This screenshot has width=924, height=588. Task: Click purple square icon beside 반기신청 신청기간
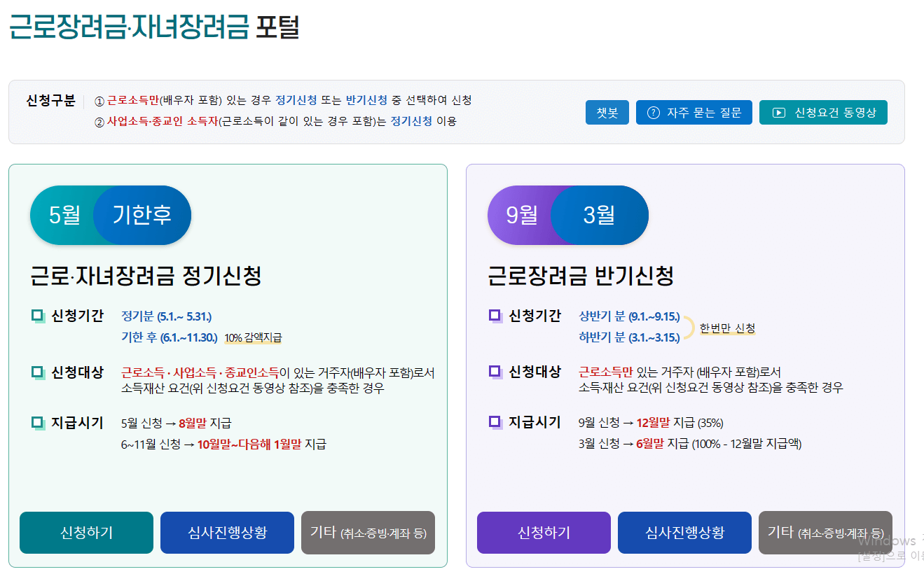coord(495,316)
